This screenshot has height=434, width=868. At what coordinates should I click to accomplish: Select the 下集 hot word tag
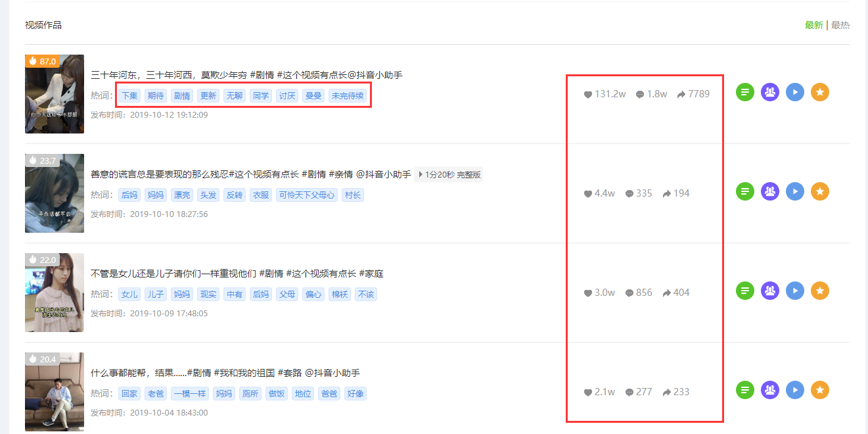[129, 96]
